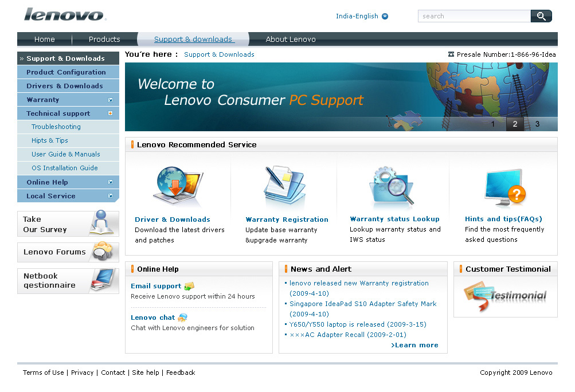575x392 pixels.
Task: Open the Warranty status Lookup link
Action: (394, 219)
